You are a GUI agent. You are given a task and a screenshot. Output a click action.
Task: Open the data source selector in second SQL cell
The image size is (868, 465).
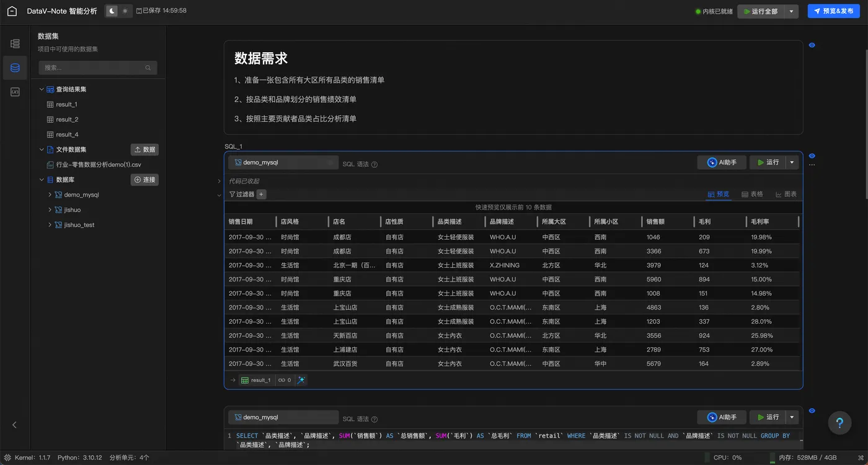pyautogui.click(x=283, y=417)
